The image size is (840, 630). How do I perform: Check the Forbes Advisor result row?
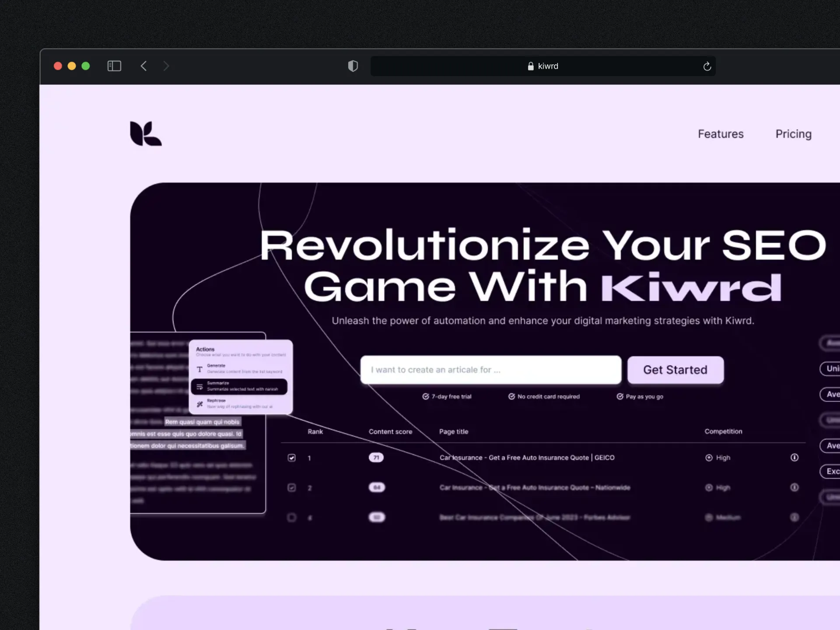(x=291, y=517)
